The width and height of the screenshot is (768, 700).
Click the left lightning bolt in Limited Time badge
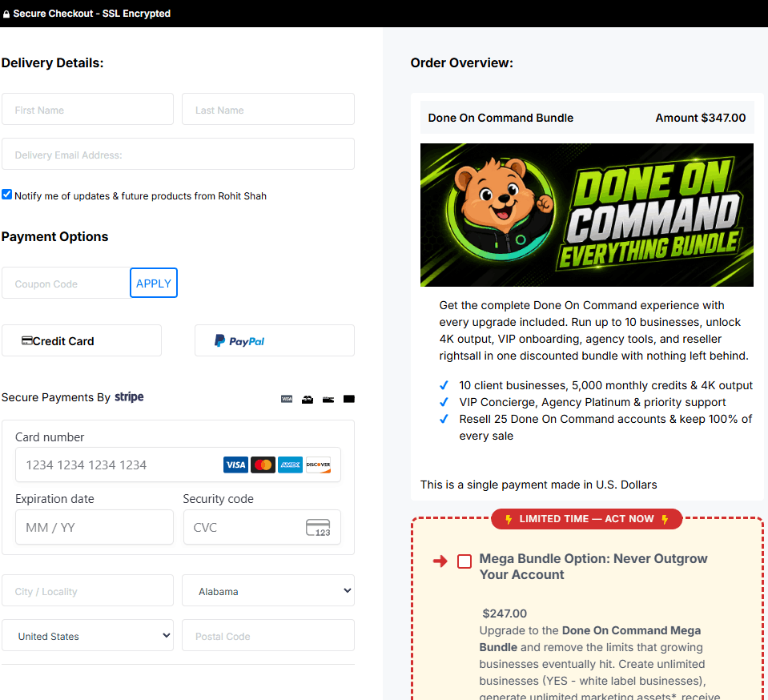tap(509, 519)
